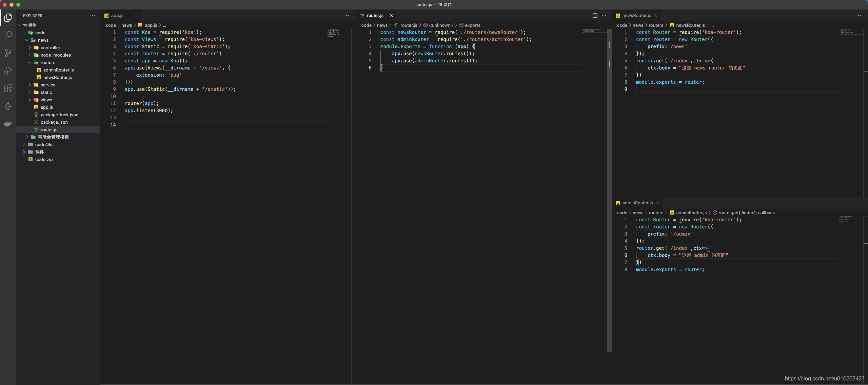Screen dimensions: 868x385
Task: Place cursor on line 14 of app.js
Action: coord(224,125)
